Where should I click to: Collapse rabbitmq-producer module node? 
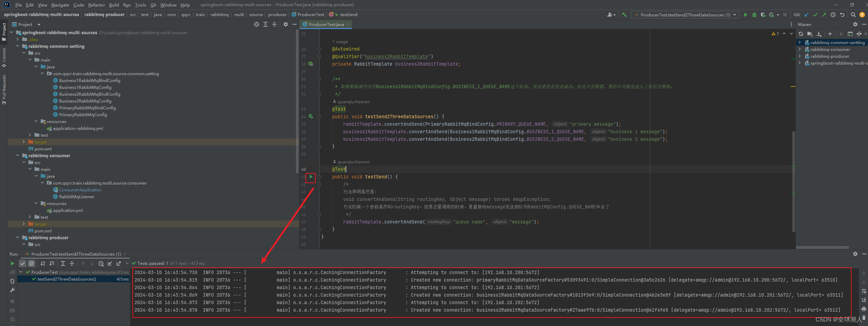tap(18, 237)
